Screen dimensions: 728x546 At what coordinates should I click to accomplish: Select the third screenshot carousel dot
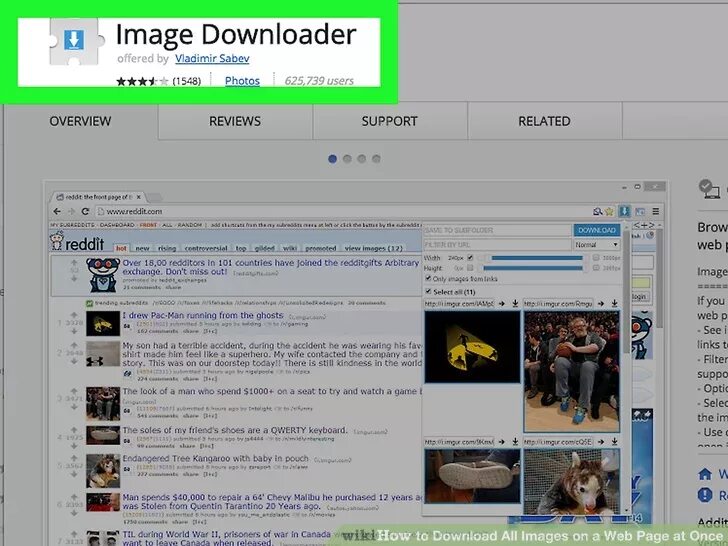[361, 159]
